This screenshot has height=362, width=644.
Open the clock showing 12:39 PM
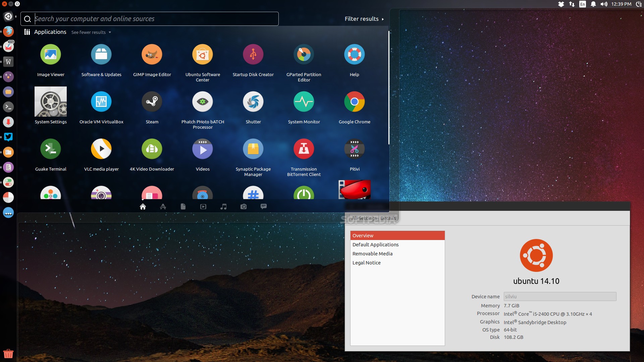click(x=621, y=4)
